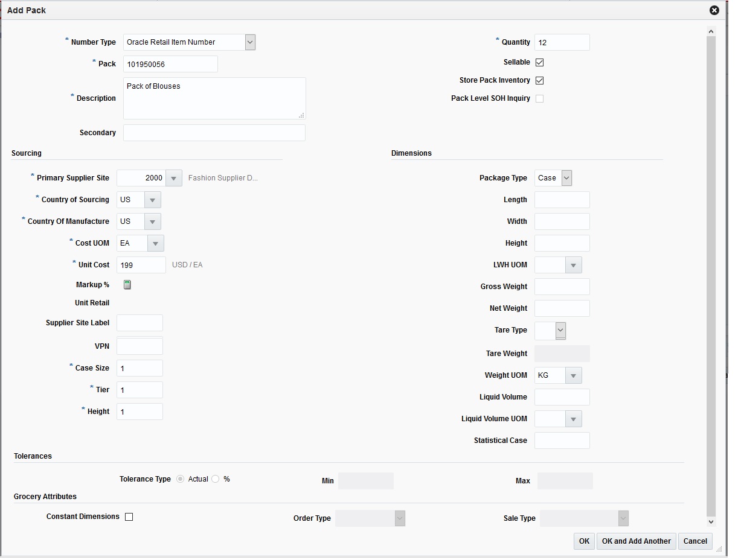The image size is (744, 560).
Task: Select the % tolerance type
Action: (x=214, y=479)
